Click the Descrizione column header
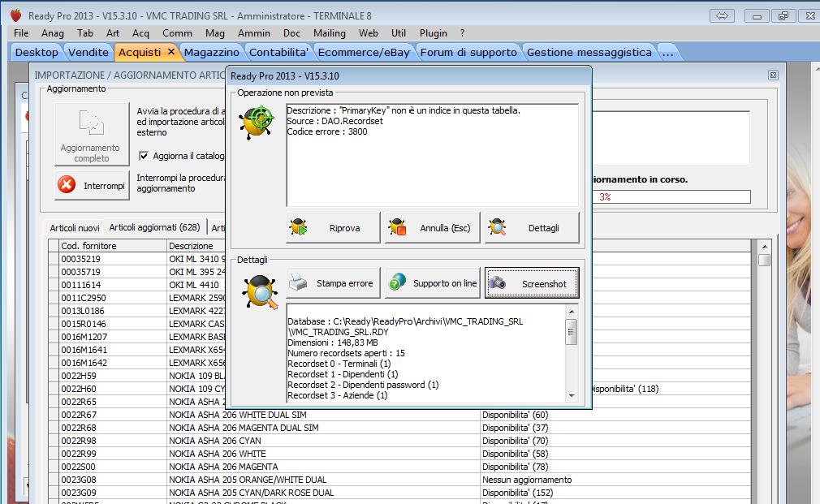820x504 pixels. click(196, 246)
